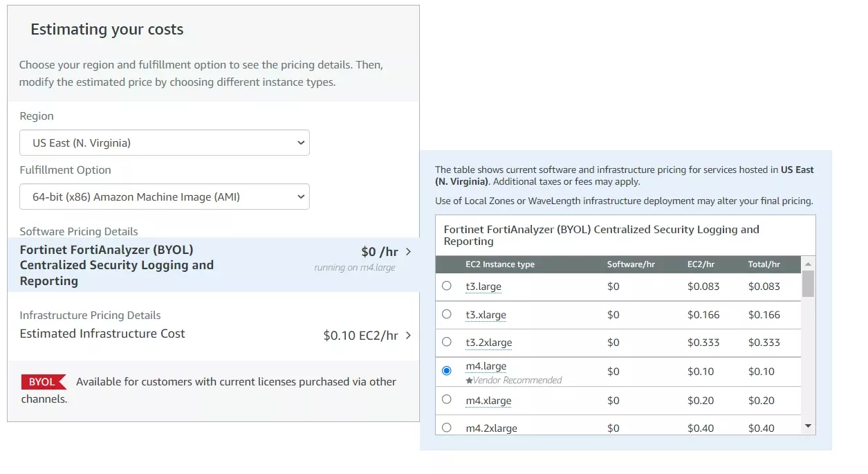Click the $0.20 EC2/hr cell for m4.xlarge
The width and height of the screenshot is (868, 474).
(x=701, y=401)
